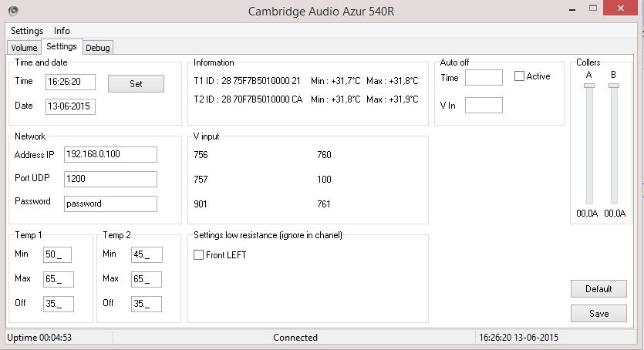
Task: Click the Temp 2 Off field
Action: pos(147,304)
